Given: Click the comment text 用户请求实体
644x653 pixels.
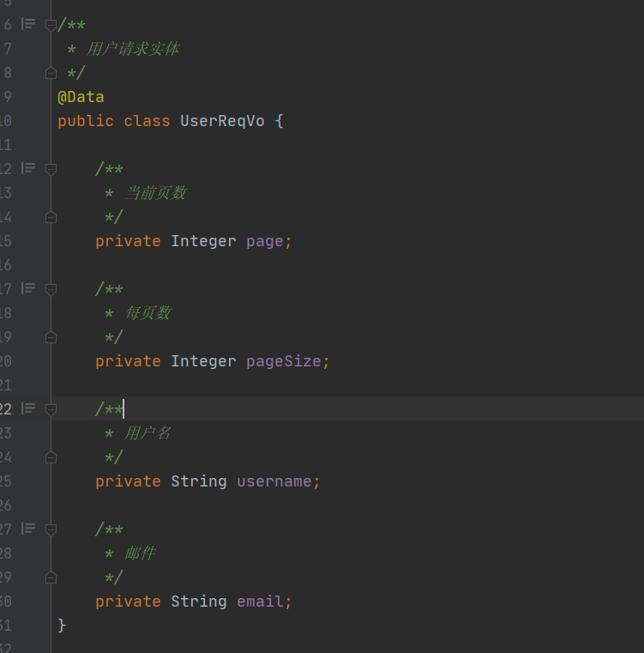Looking at the screenshot, I should [x=132, y=49].
